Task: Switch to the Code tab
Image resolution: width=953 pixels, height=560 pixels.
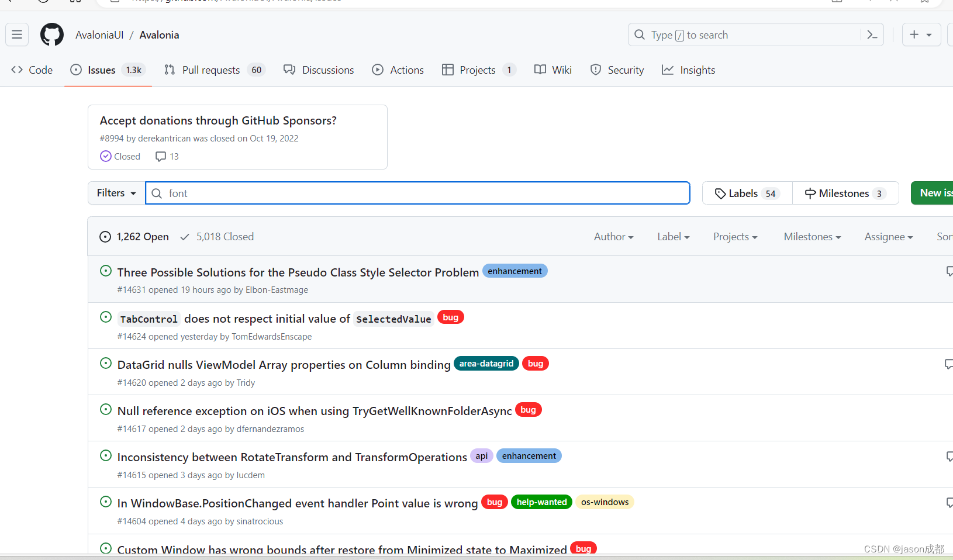Action: (x=32, y=70)
